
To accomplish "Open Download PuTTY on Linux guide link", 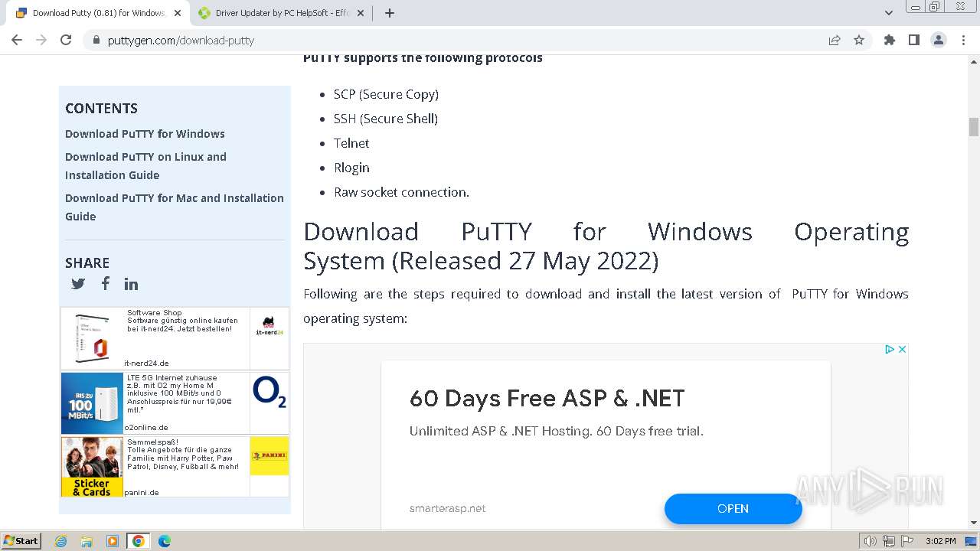I will (145, 166).
